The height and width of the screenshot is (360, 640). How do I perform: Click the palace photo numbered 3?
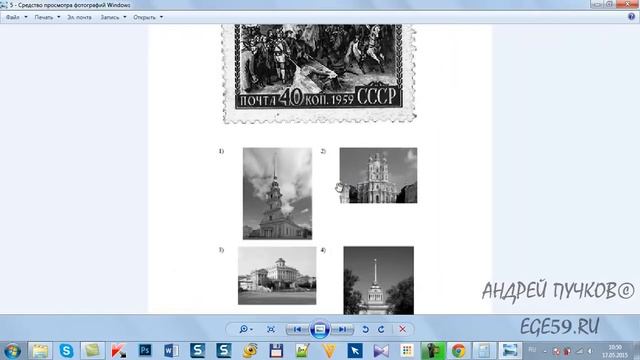click(277, 276)
